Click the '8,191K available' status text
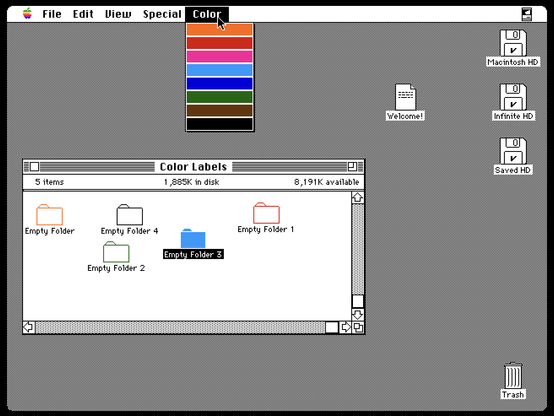 pyautogui.click(x=326, y=182)
